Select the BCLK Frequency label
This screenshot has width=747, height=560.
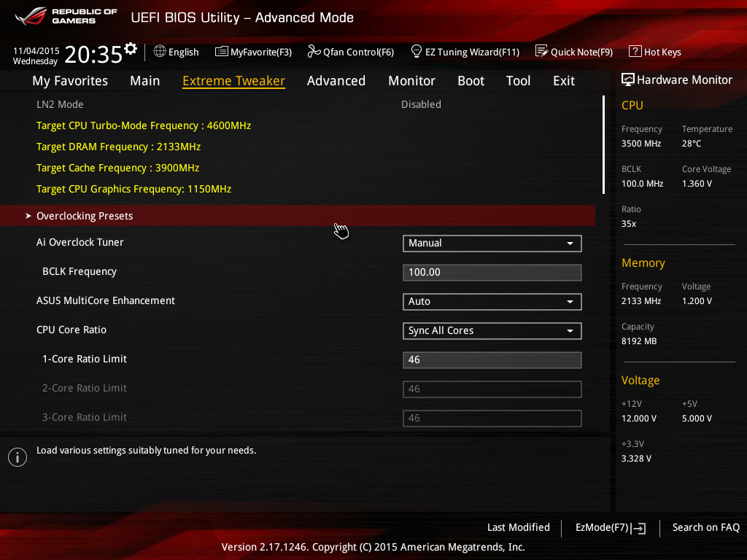80,271
